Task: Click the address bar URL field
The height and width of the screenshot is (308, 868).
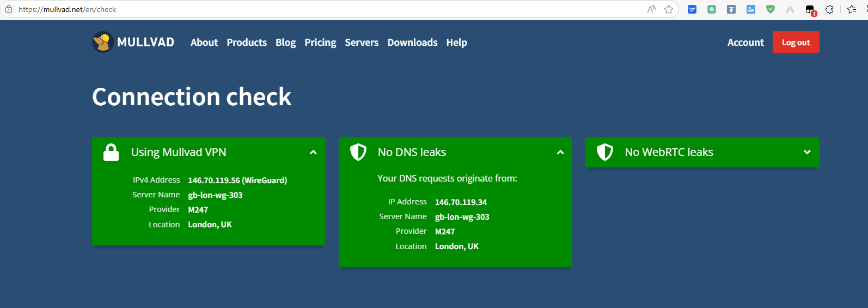Action: (327, 9)
